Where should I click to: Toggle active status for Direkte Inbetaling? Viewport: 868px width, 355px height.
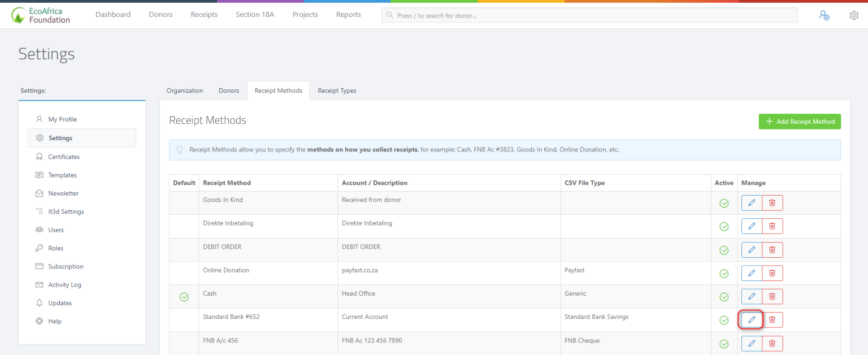(724, 226)
